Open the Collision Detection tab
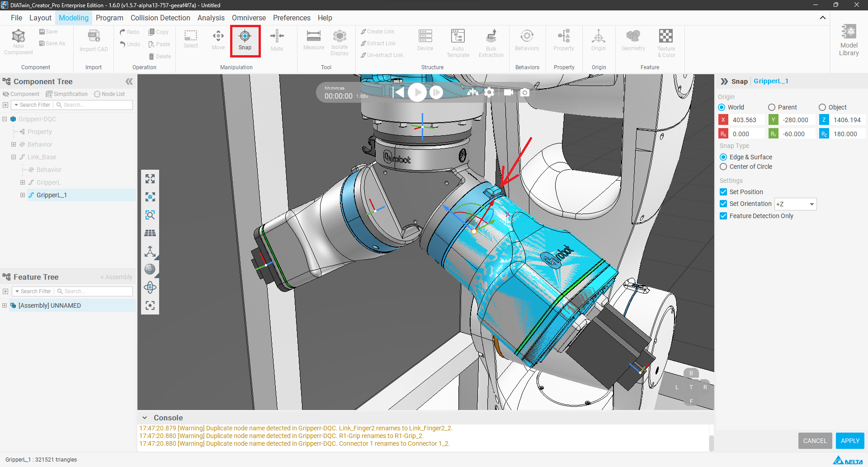Screen dimensions: 868x467 tap(160, 18)
